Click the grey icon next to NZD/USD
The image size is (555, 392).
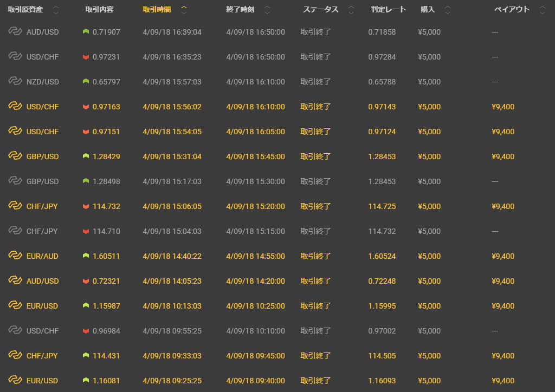[15, 81]
